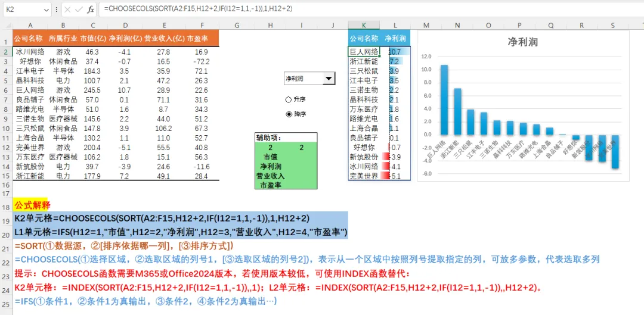
Task: Click the 市盈率 helper cell in green area
Action: pyautogui.click(x=270, y=185)
